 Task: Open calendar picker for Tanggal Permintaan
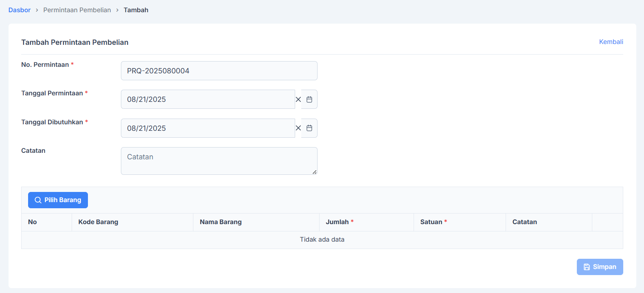click(x=309, y=99)
